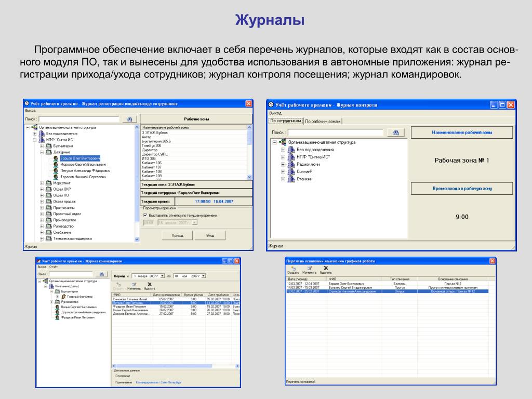The width and height of the screenshot is (532, 399).
Task: Click Изменить icon in Перечень оснований window
Action: click(309, 268)
